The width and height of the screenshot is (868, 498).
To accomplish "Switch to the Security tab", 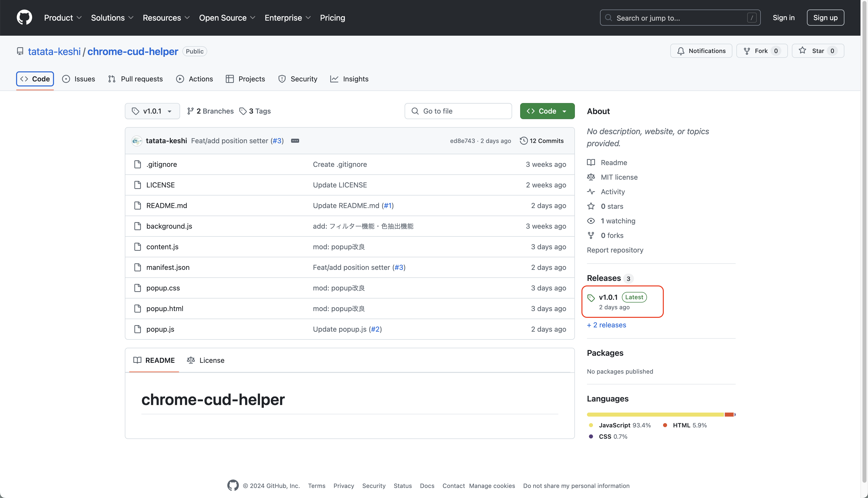I will (x=297, y=79).
